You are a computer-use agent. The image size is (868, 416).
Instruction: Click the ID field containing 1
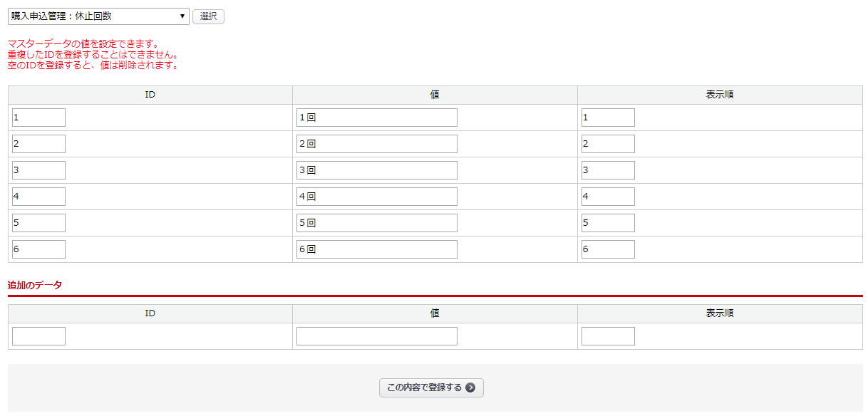[38, 118]
